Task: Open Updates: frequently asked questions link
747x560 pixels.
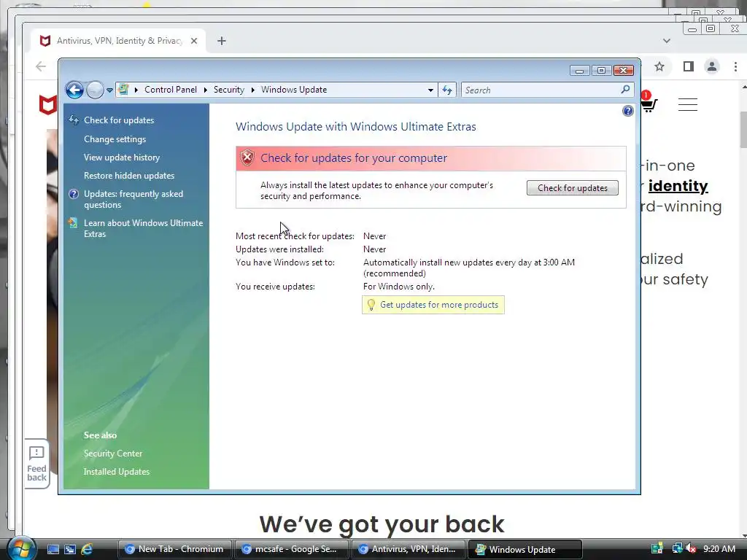Action: coord(133,199)
